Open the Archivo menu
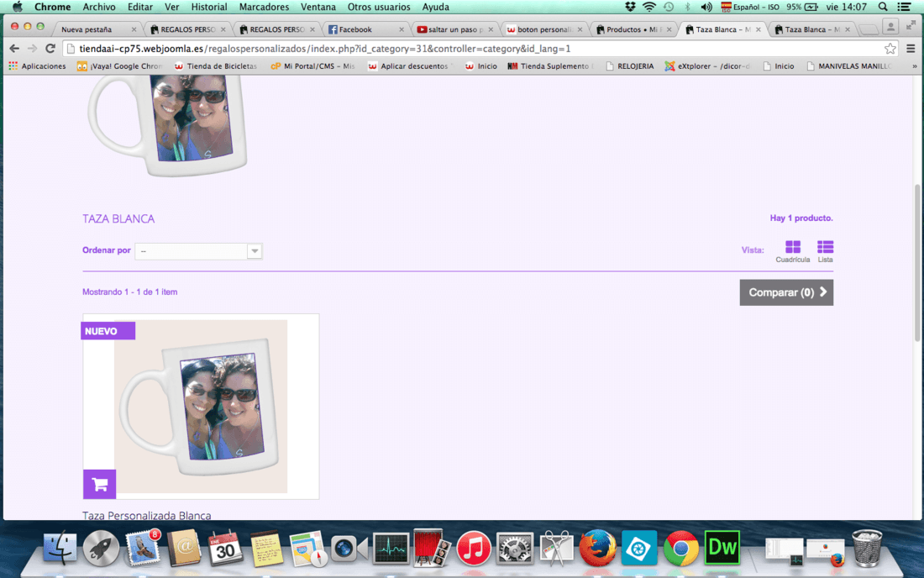Viewport: 924px width, 578px height. point(99,7)
